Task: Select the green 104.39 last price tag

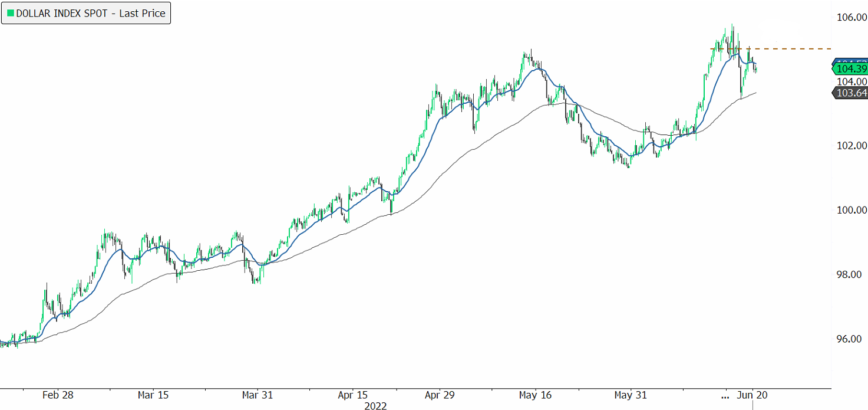Action: coord(851,69)
